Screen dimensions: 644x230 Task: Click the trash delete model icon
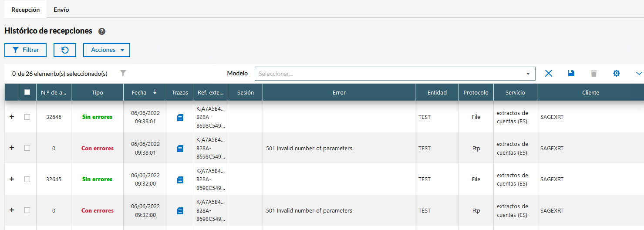pos(594,74)
